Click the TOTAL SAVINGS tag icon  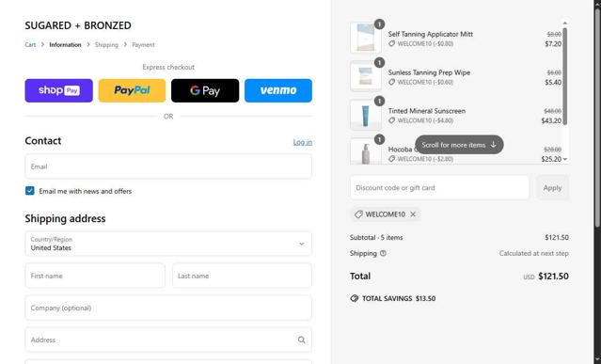click(x=355, y=298)
